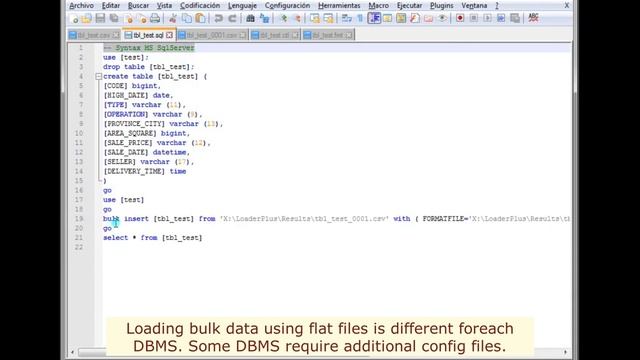Open the Codificación menu
Screen dimensions: 640x360
pos(200,6)
